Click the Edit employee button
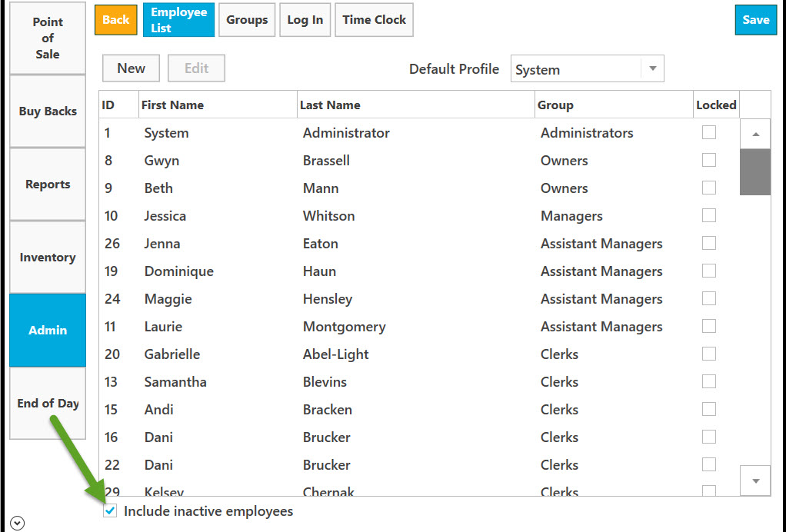 (196, 68)
